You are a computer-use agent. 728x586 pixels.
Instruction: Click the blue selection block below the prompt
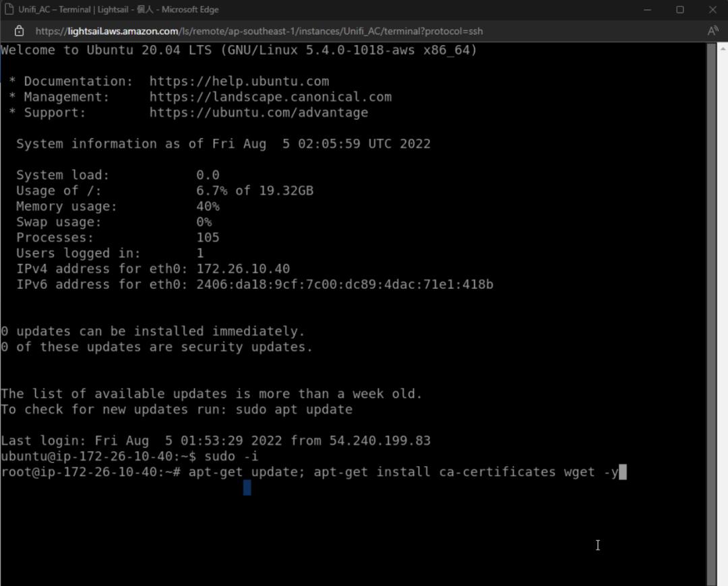click(x=247, y=488)
